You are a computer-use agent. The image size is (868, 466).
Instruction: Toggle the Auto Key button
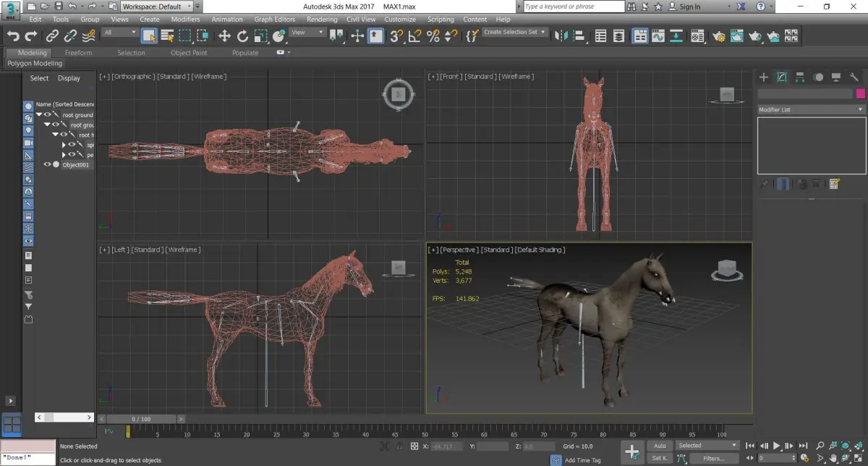tap(660, 446)
